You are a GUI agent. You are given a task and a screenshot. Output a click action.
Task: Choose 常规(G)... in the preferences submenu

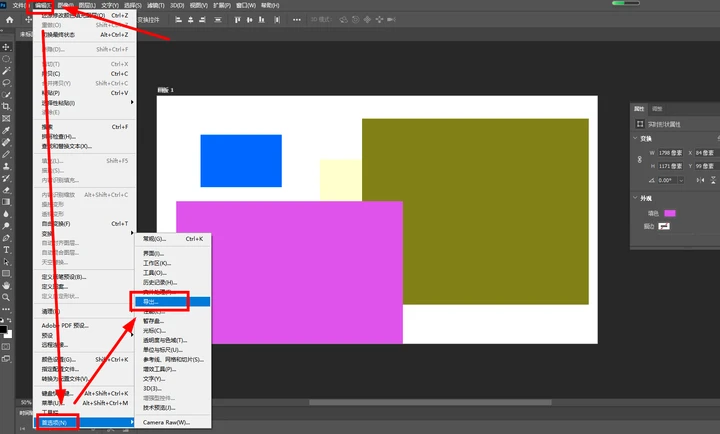[x=173, y=239]
